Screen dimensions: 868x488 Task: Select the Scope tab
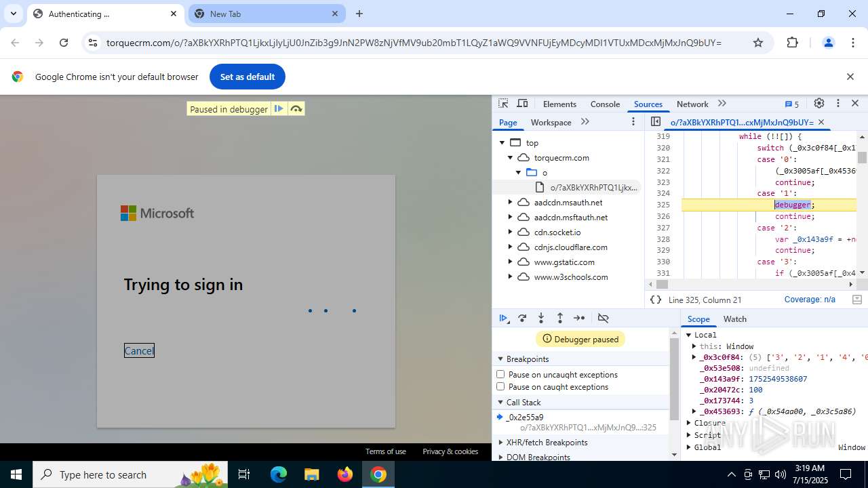tap(698, 319)
